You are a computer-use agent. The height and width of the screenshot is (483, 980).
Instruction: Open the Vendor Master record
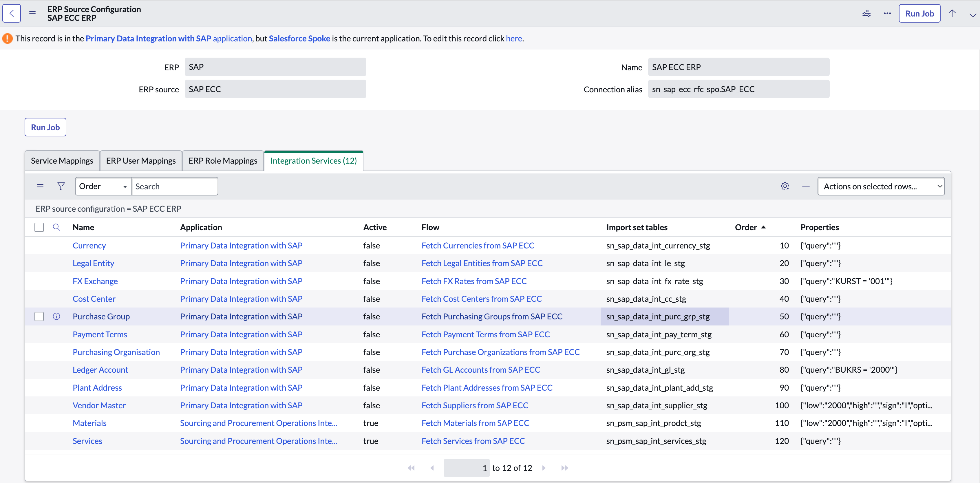tap(99, 405)
